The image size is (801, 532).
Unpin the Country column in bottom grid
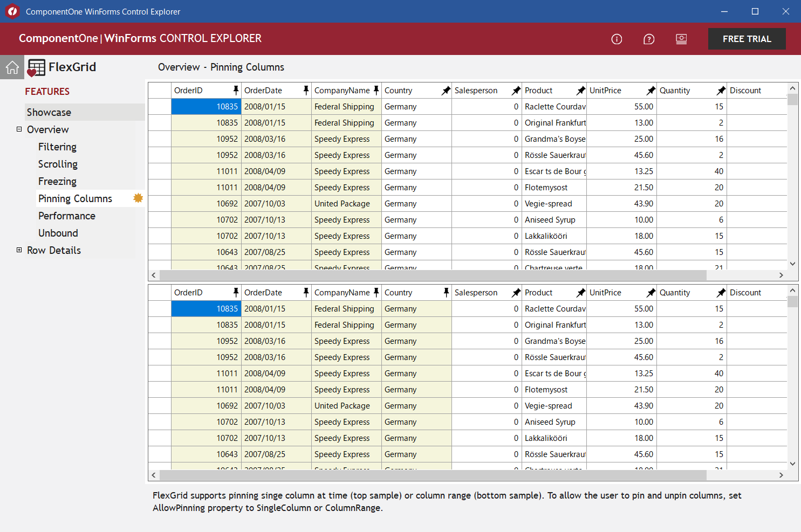(x=446, y=292)
